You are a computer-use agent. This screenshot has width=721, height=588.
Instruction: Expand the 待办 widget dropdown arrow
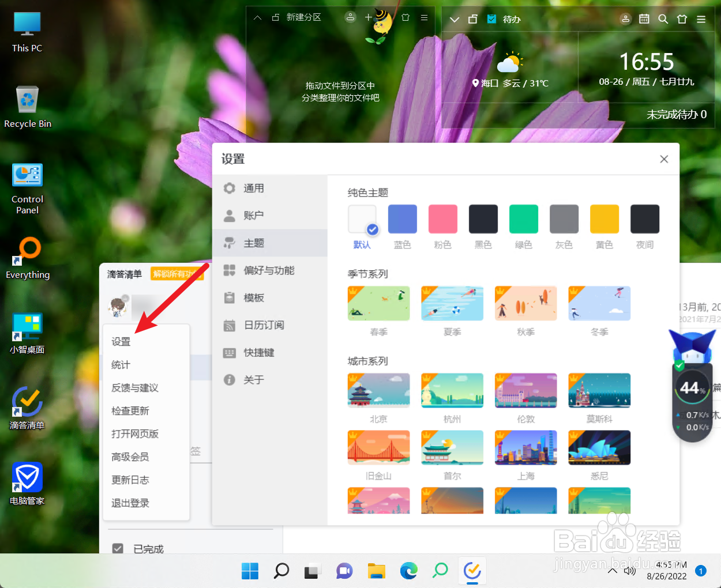pos(455,20)
